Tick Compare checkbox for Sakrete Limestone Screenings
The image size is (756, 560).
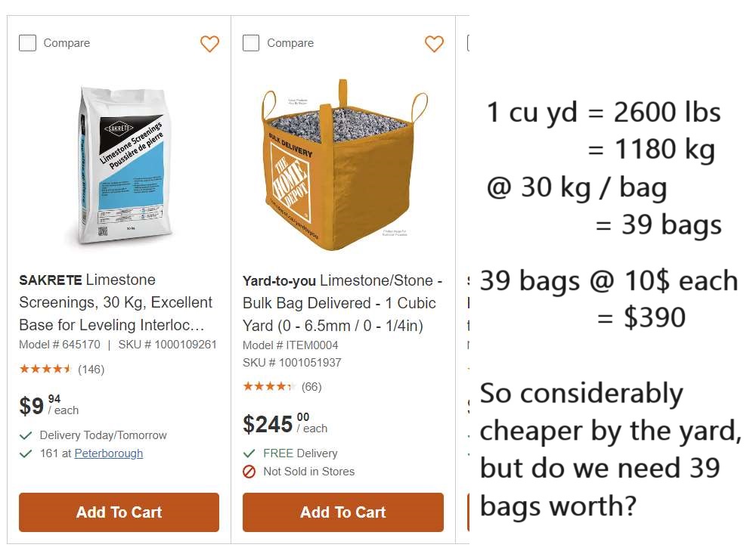tap(27, 43)
